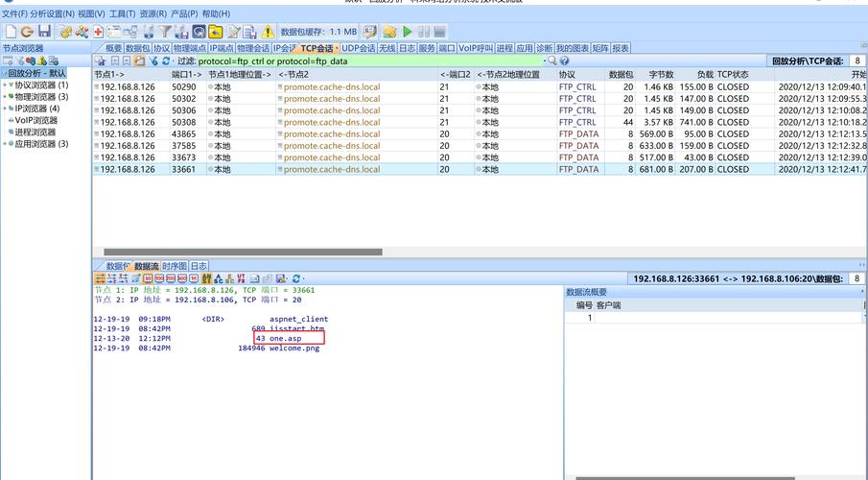This screenshot has height=480, width=868.
Task: Switch to the IP端点 tab
Action: (x=222, y=48)
